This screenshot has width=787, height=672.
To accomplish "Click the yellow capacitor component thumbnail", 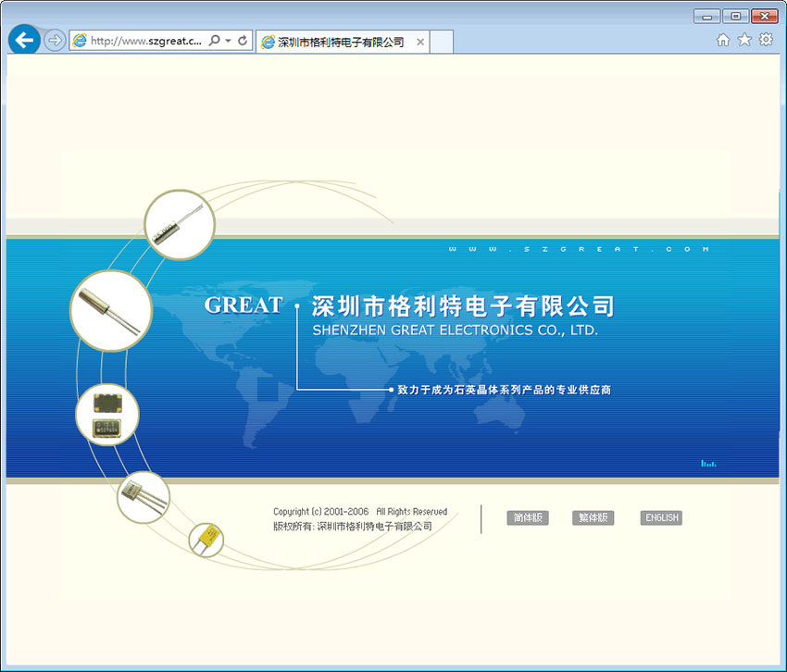I will (206, 539).
